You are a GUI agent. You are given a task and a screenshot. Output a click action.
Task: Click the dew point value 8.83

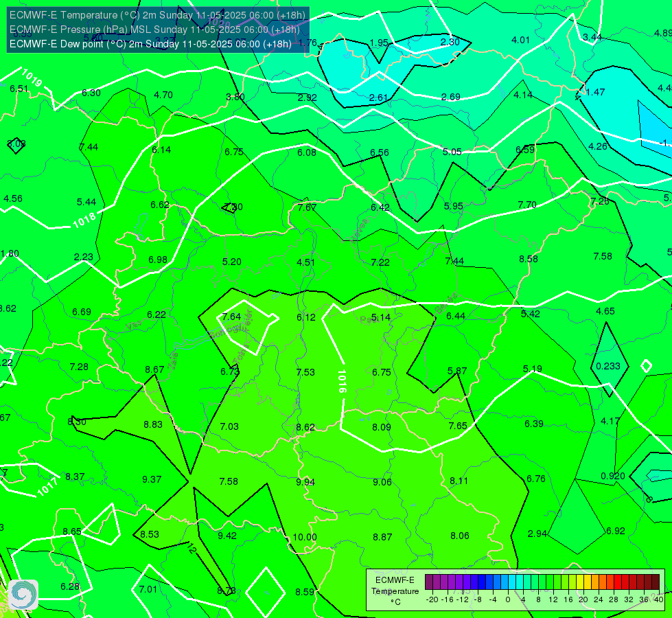153,424
